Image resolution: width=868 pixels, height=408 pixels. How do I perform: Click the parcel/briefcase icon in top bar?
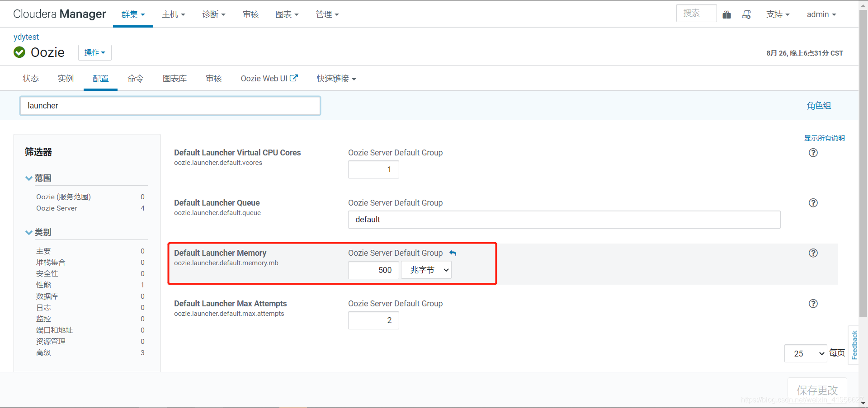click(x=727, y=14)
